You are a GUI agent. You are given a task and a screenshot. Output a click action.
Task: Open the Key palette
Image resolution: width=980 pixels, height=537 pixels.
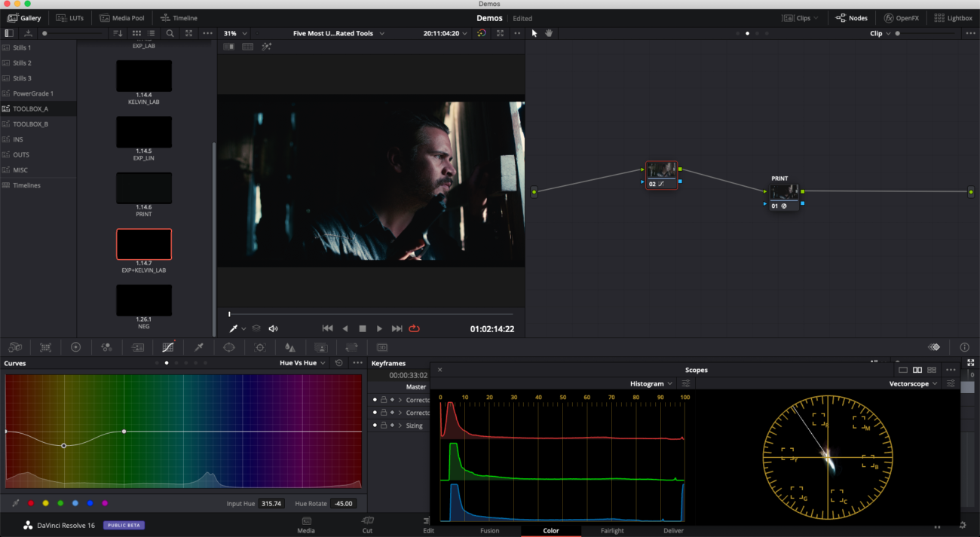(x=320, y=347)
